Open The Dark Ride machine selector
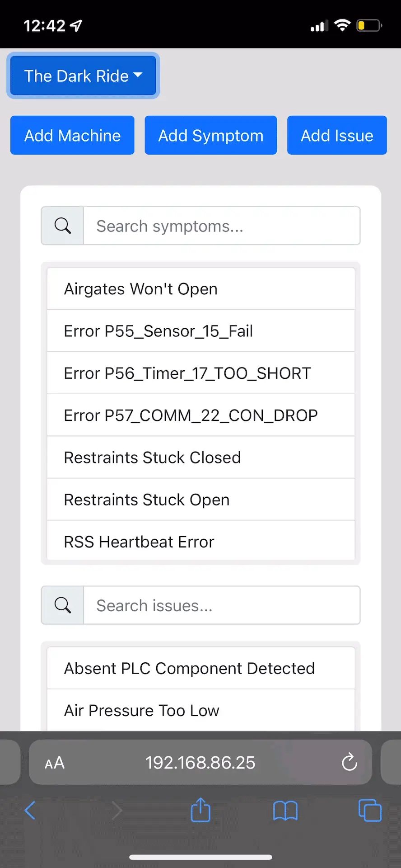 83,75
